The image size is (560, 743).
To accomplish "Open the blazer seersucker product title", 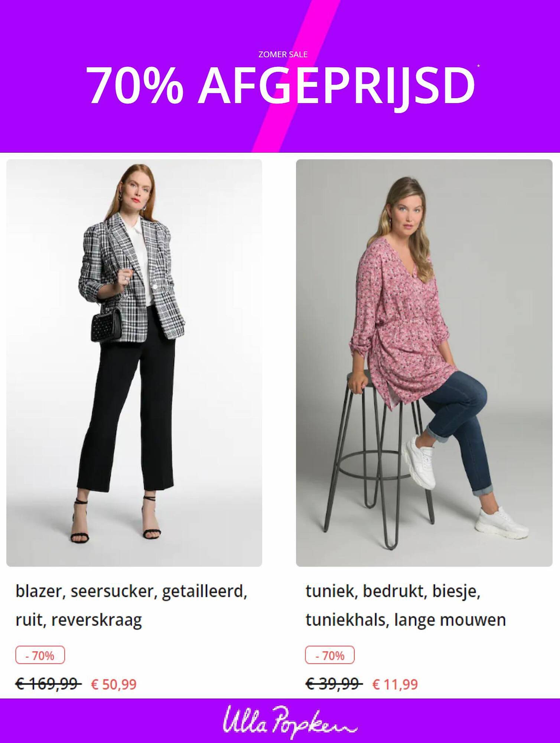I will point(131,606).
